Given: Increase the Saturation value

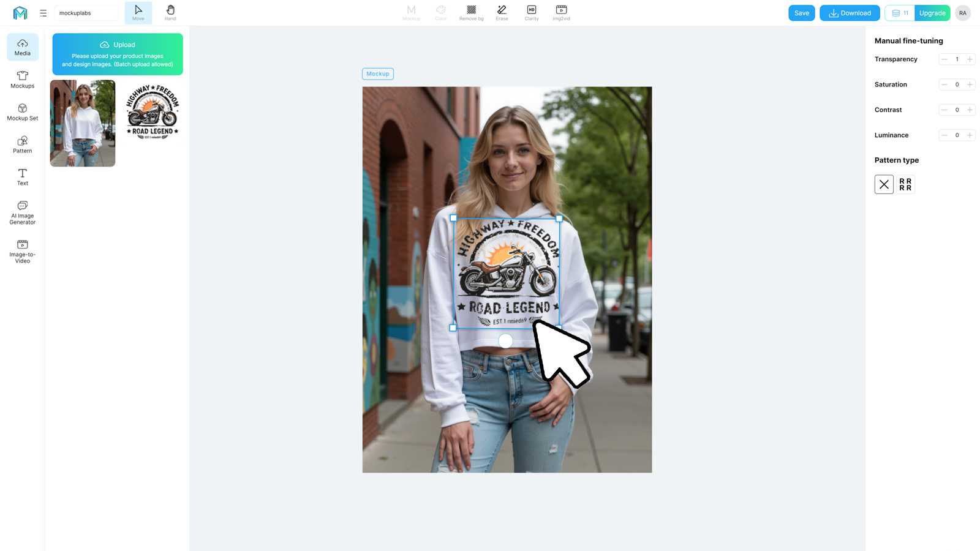Looking at the screenshot, I should pyautogui.click(x=970, y=84).
